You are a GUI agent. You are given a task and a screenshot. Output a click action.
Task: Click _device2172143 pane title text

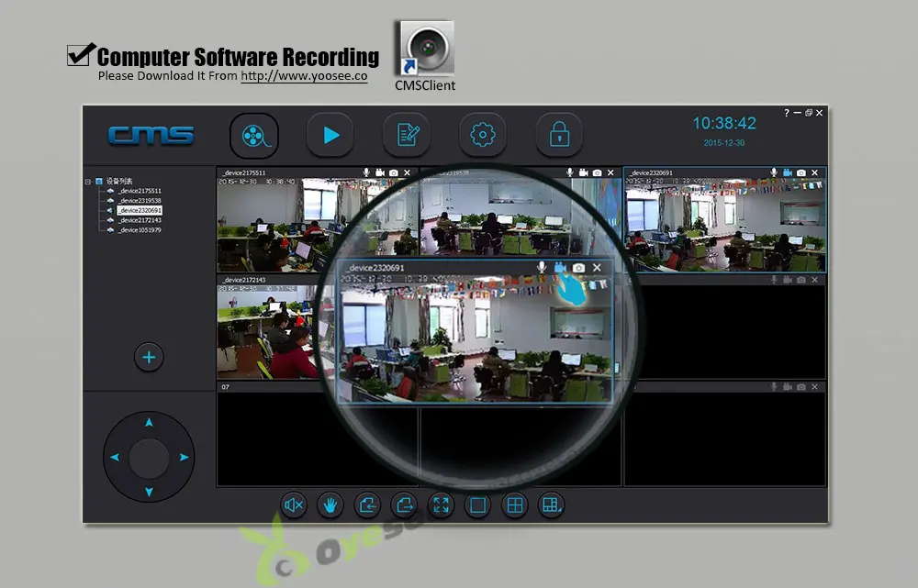[x=244, y=280]
